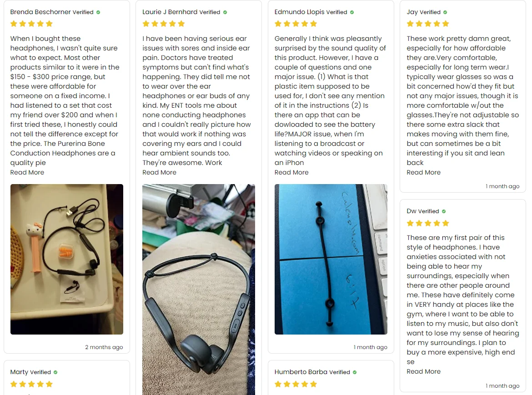The width and height of the screenshot is (532, 395).
Task: Click green verified icon next to Edmundo Llopis
Action: coord(352,12)
